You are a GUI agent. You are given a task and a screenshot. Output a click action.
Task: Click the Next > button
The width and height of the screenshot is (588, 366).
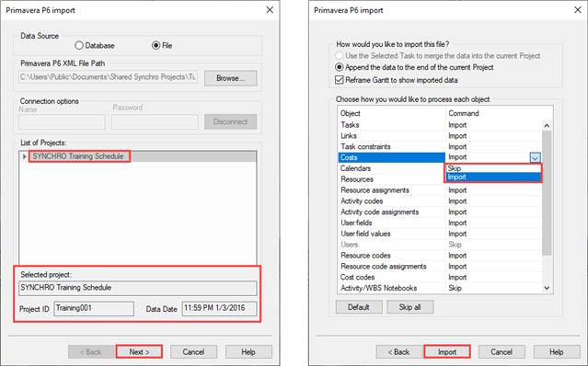pyautogui.click(x=139, y=352)
